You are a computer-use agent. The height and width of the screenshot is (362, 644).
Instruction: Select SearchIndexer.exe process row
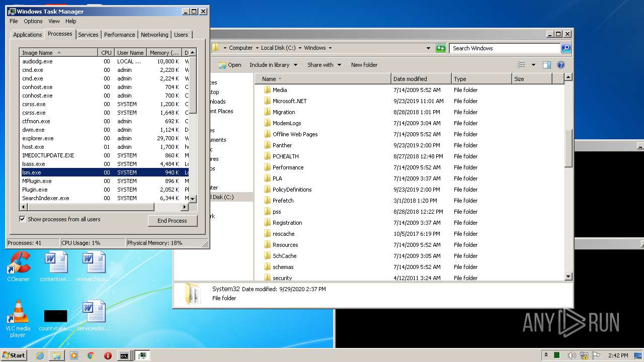point(104,198)
